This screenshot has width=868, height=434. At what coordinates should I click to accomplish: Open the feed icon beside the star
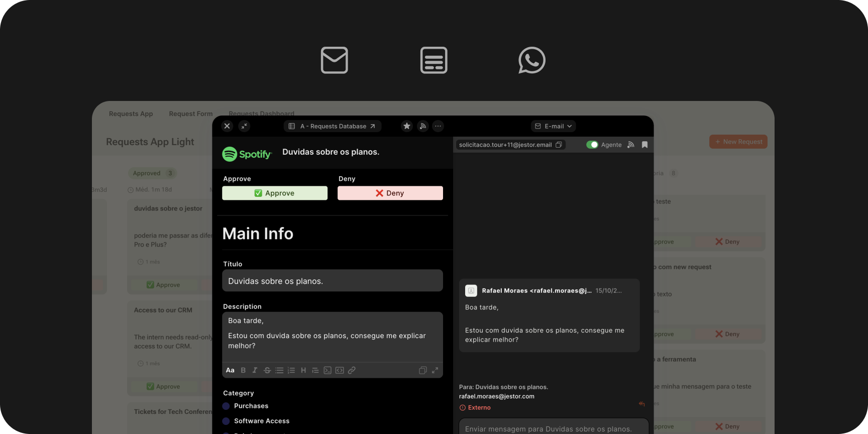[423, 126]
